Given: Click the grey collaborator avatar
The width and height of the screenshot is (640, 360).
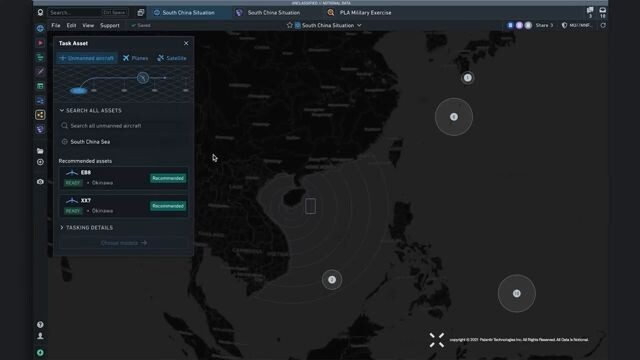Looking at the screenshot, I should pyautogui.click(x=528, y=25).
